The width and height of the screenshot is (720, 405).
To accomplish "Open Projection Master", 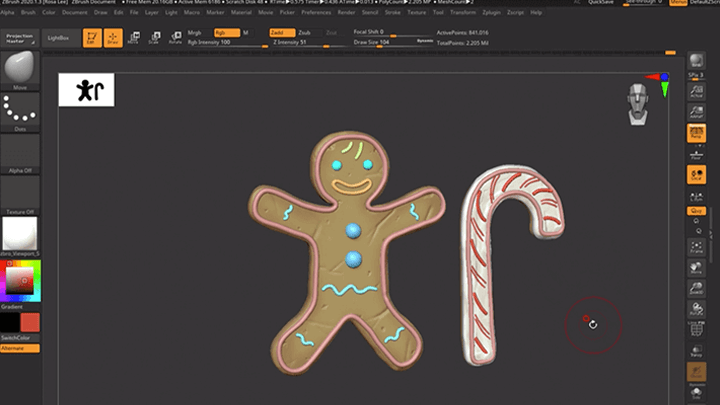I will [20, 38].
